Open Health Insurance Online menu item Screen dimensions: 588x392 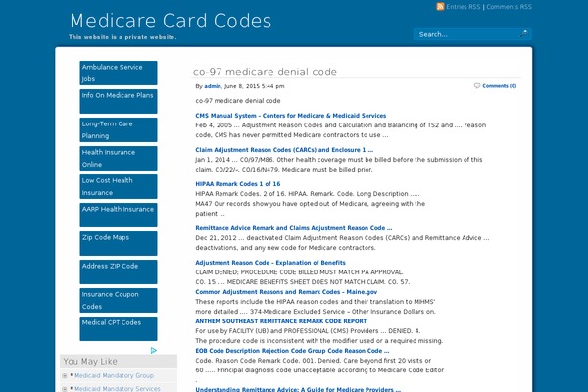(x=119, y=159)
